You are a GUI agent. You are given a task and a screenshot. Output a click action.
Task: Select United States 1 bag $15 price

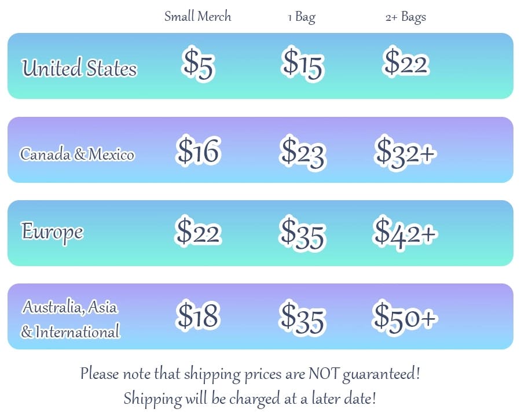click(302, 63)
